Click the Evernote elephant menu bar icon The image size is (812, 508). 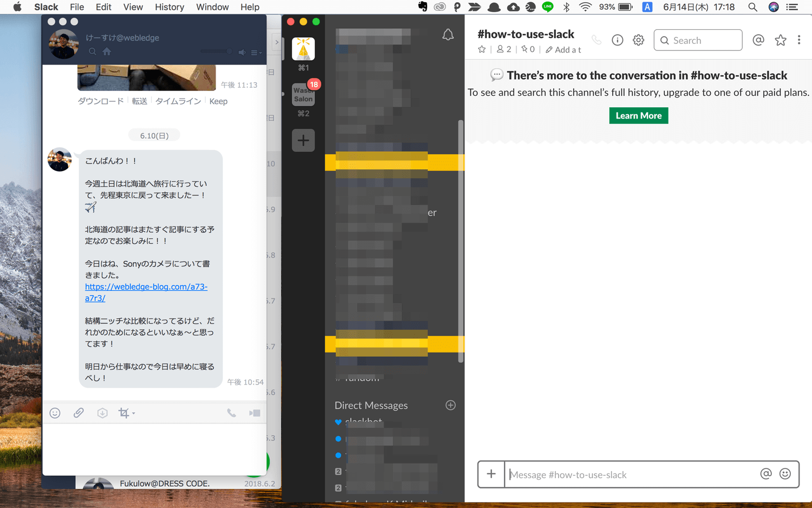click(x=423, y=7)
